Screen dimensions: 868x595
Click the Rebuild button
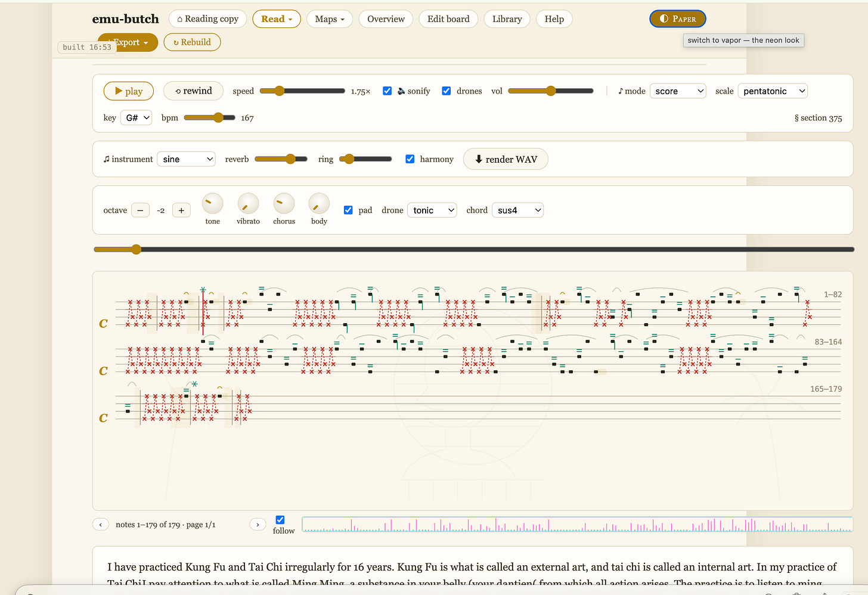tap(192, 42)
